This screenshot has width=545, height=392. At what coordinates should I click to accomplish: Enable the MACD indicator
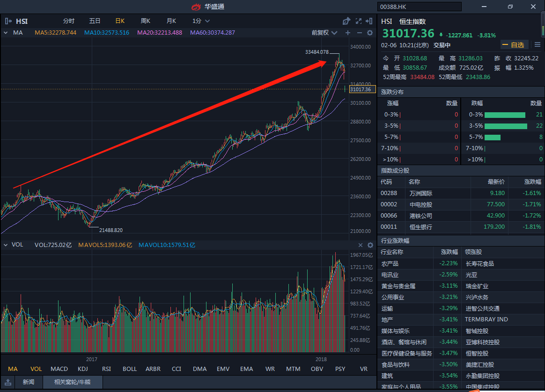[59, 369]
